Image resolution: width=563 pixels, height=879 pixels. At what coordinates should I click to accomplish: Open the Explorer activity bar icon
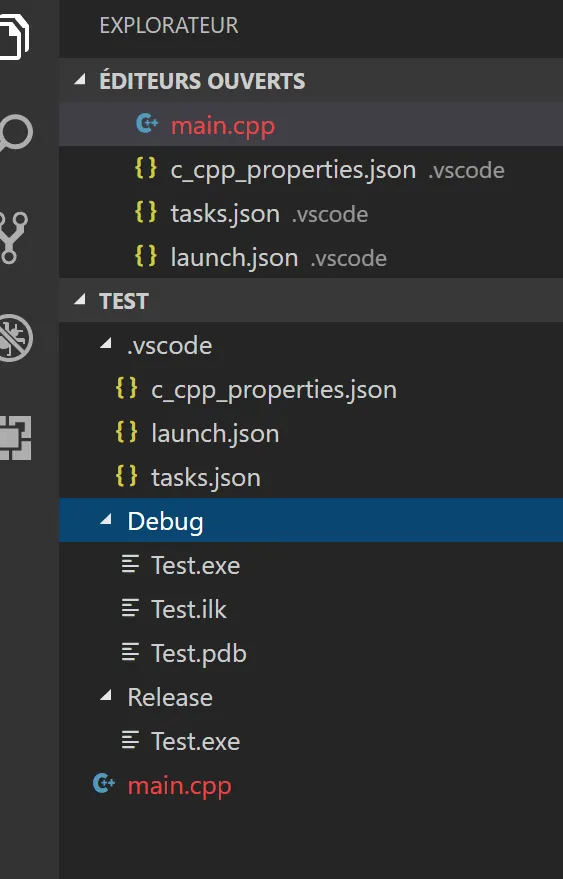pyautogui.click(x=15, y=36)
